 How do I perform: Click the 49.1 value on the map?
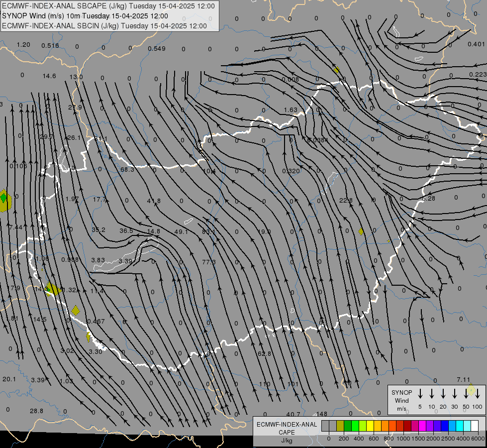tap(181, 231)
